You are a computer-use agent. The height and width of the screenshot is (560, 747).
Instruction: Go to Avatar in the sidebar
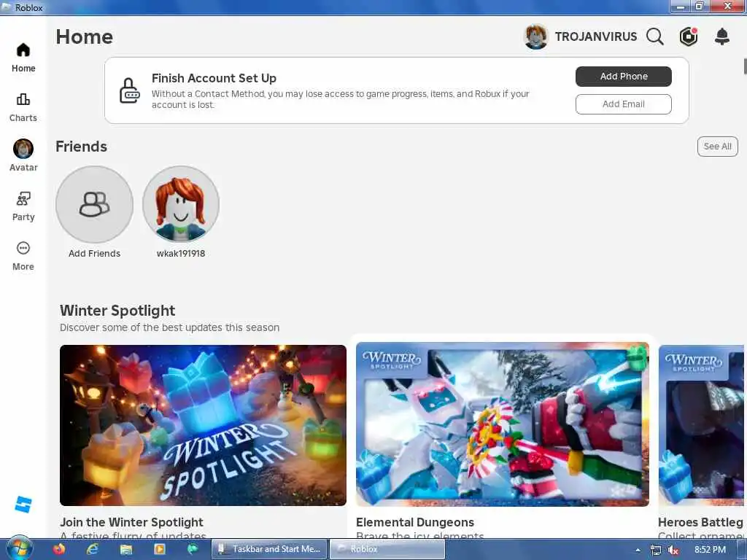click(23, 155)
